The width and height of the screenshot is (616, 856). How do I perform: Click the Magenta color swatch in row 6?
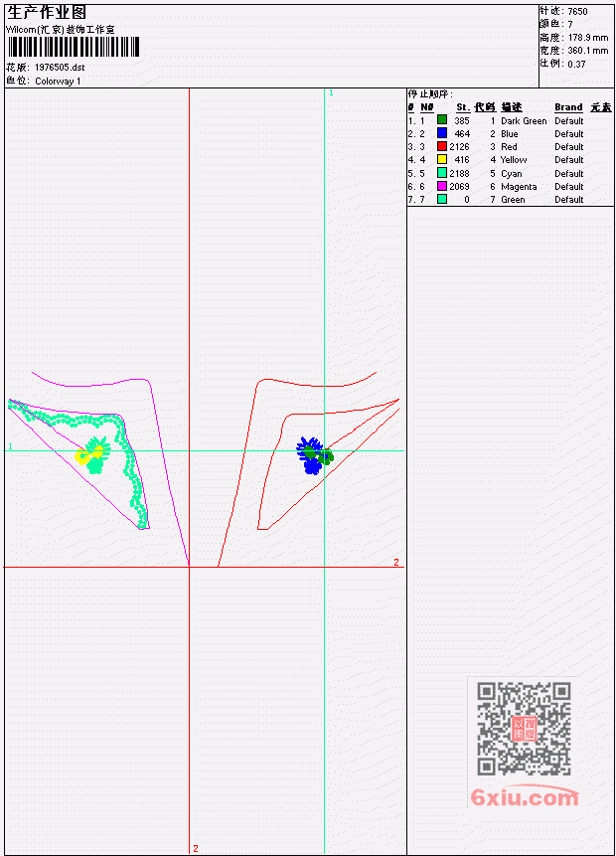(442, 186)
